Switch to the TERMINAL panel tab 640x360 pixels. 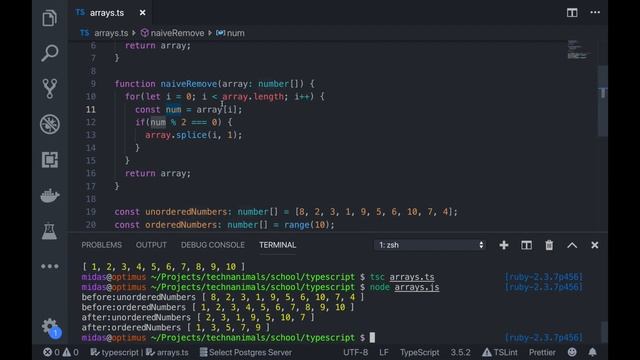(278, 245)
